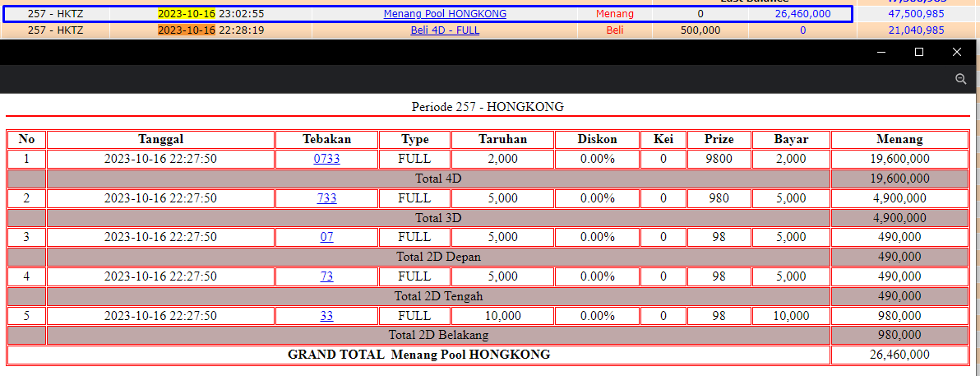
Task: Click the 19,600,000 Total 4D amount
Action: 899,179
